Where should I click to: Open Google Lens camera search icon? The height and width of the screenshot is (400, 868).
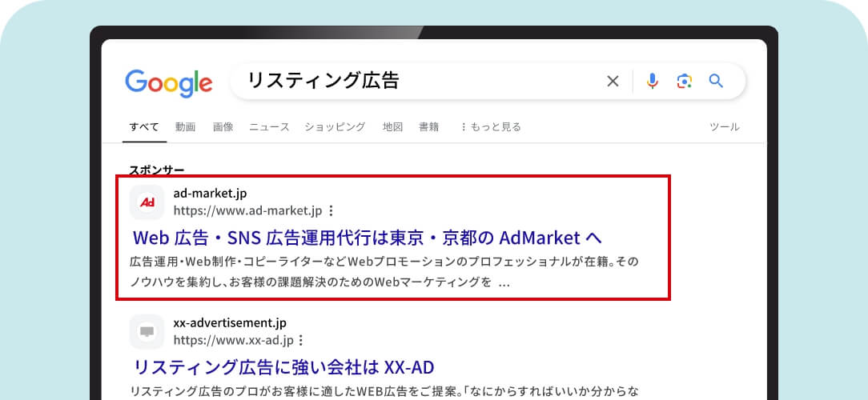point(684,82)
